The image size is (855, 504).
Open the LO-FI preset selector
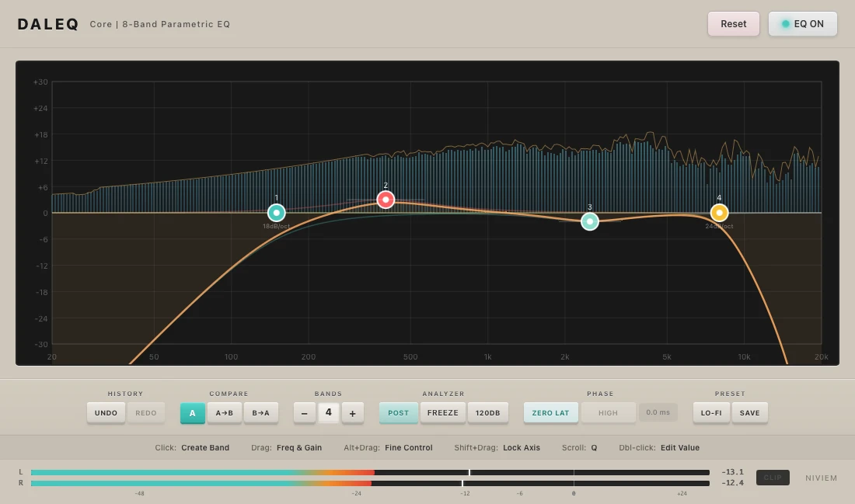(711, 413)
